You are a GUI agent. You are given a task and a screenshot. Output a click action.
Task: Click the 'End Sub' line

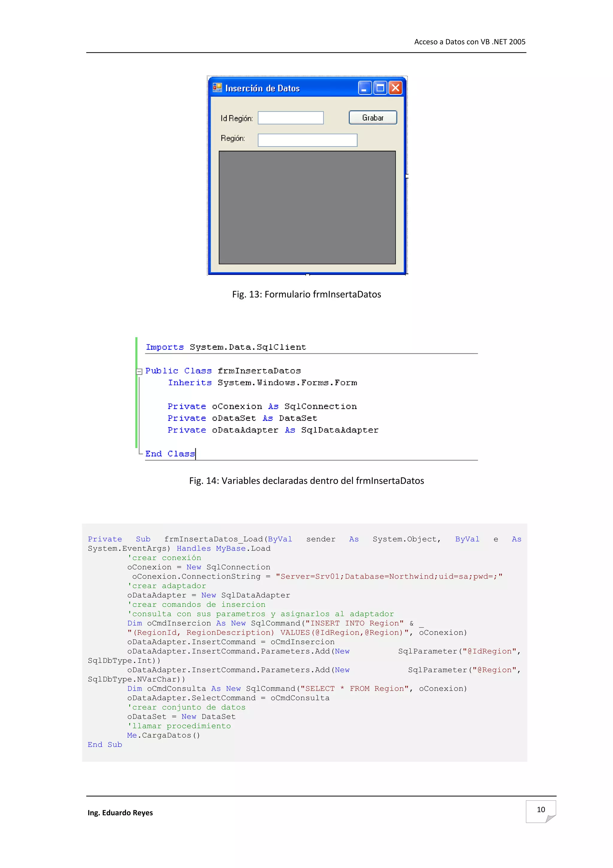point(105,744)
